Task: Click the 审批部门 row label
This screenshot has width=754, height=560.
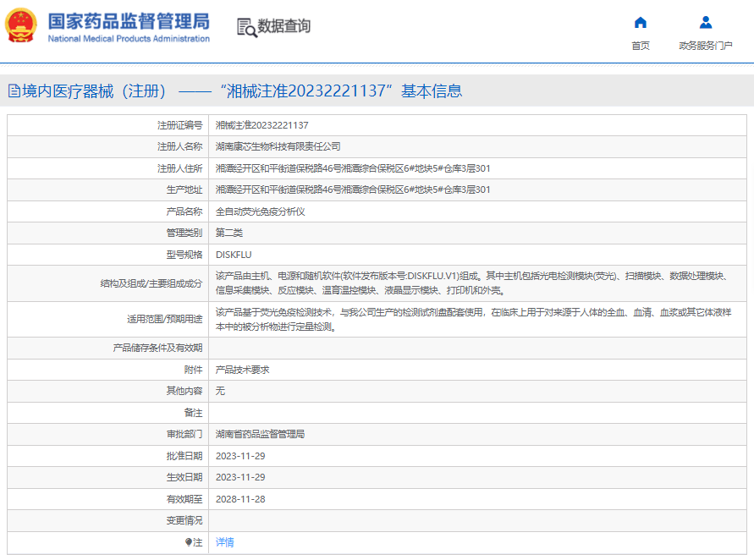Action: coord(184,434)
